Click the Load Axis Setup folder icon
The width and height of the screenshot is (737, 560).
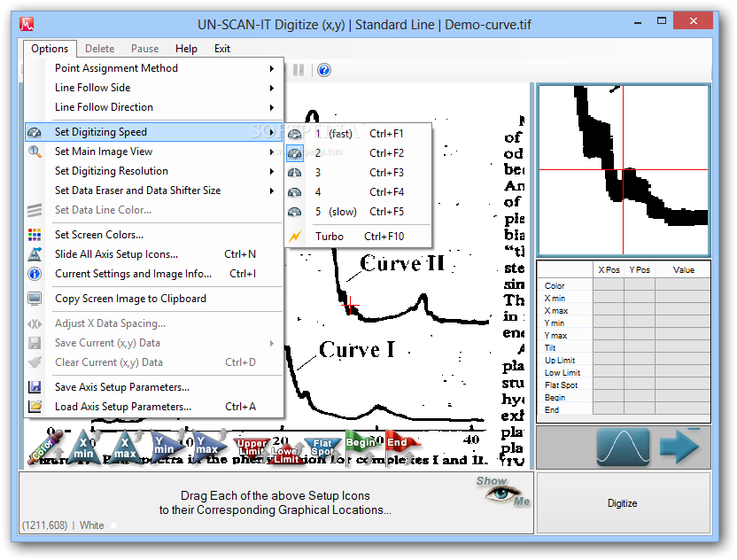pos(35,406)
